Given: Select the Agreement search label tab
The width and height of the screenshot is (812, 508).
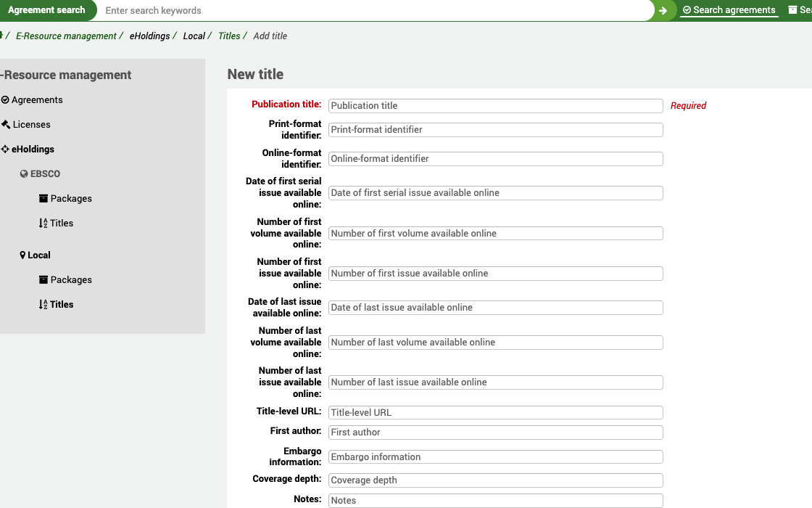Looking at the screenshot, I should 46,10.
